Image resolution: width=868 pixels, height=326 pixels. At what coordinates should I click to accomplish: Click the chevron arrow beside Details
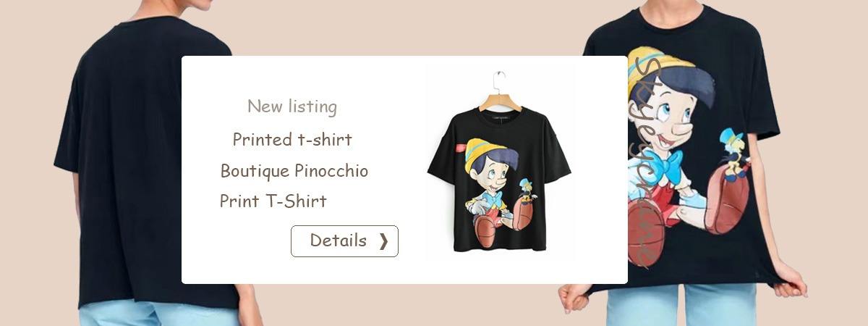coord(383,241)
